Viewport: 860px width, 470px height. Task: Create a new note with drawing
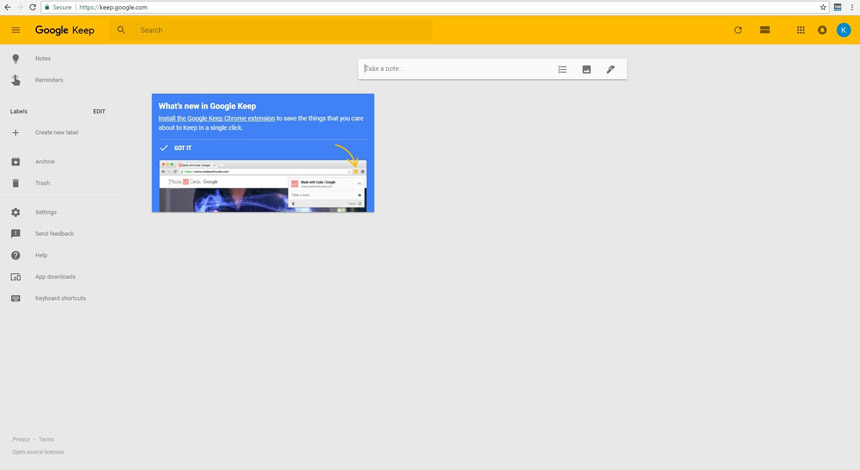pos(610,70)
